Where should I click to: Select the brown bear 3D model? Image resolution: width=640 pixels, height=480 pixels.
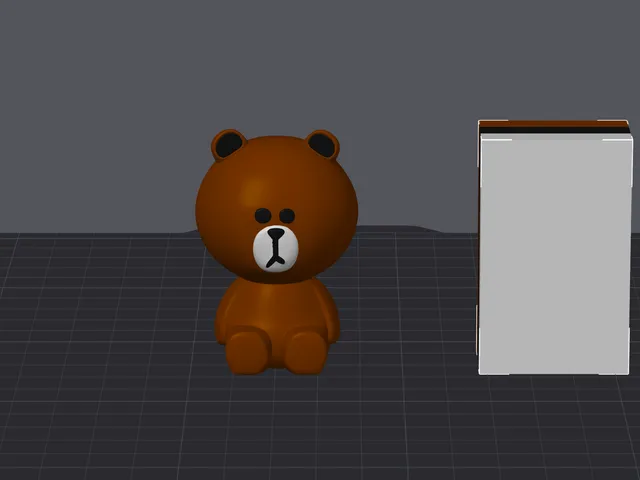tap(276, 252)
